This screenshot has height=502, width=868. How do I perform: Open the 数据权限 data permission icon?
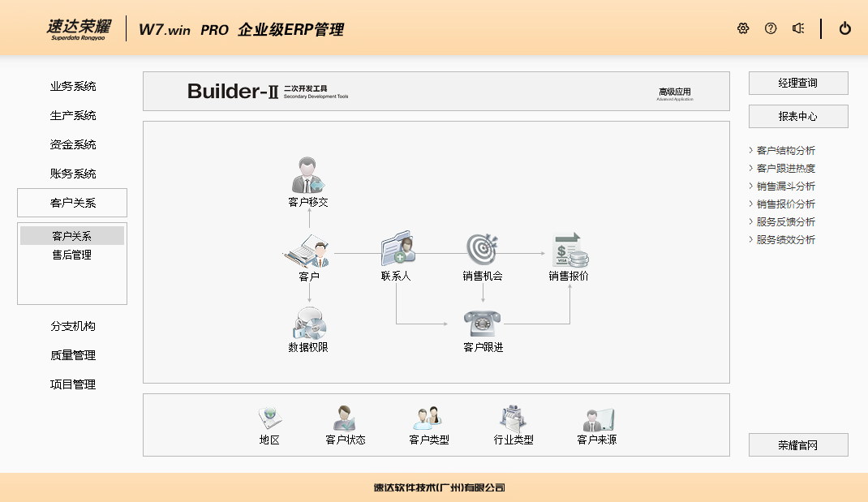click(308, 324)
